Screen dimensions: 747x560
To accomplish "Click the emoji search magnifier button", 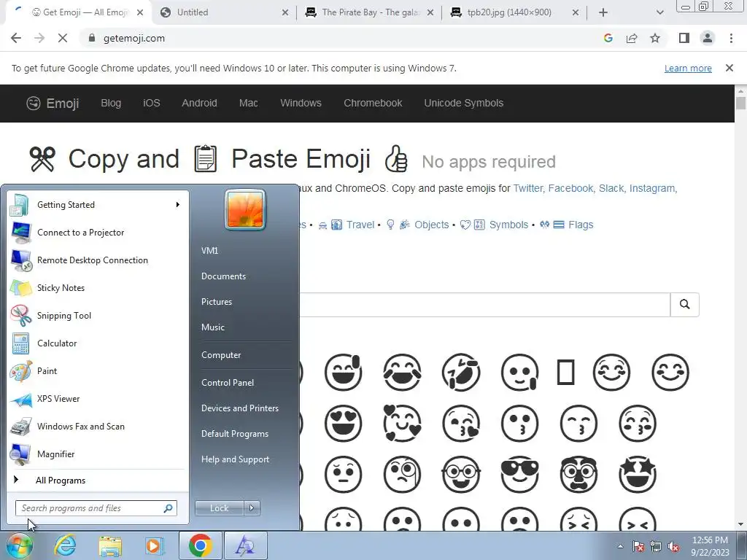I will [684, 304].
